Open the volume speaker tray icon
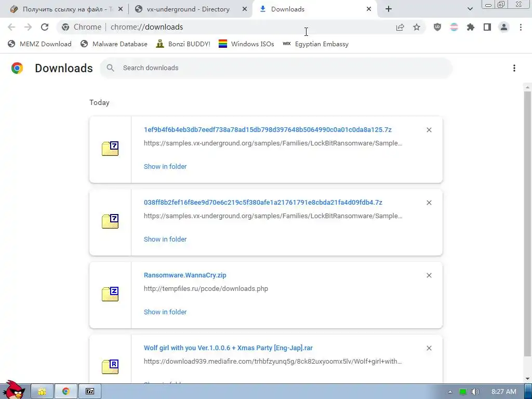 click(x=475, y=392)
